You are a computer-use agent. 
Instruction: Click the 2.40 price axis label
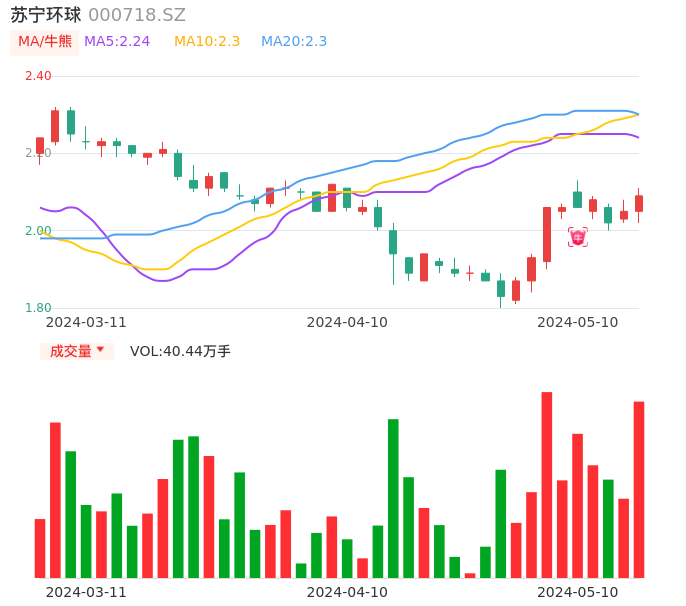point(38,76)
